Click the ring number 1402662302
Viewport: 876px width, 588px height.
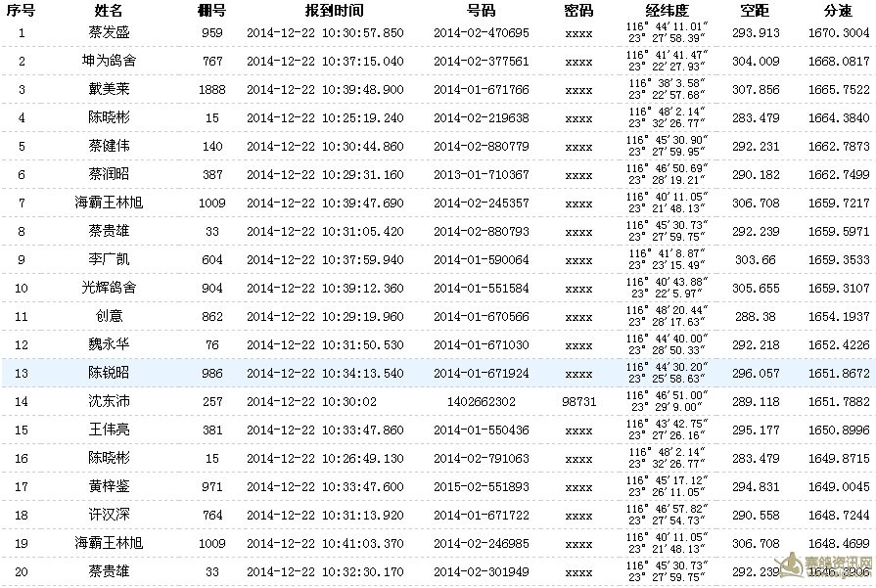coord(481,401)
